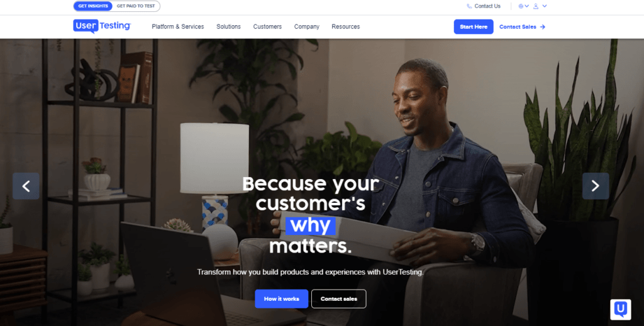Screen dimensions: 644x326
Task: Expand the chevron next to the globe
Action: (526, 6)
